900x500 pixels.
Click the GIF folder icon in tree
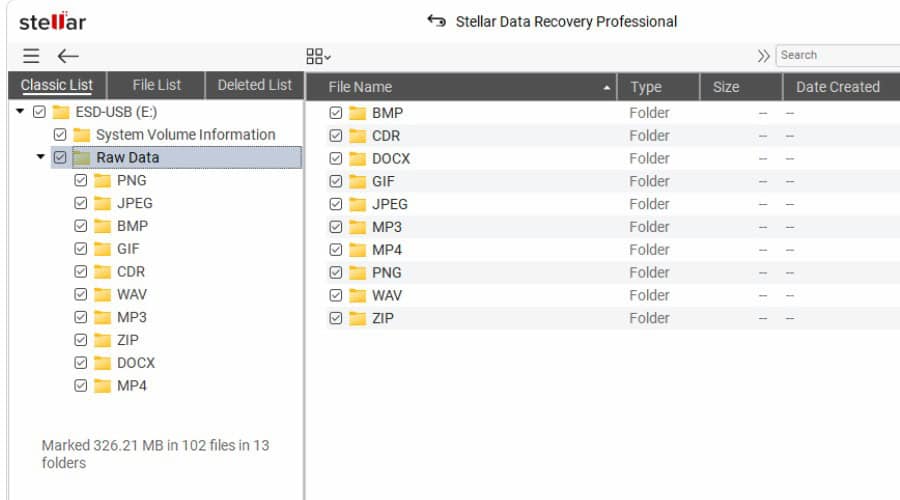click(x=102, y=249)
